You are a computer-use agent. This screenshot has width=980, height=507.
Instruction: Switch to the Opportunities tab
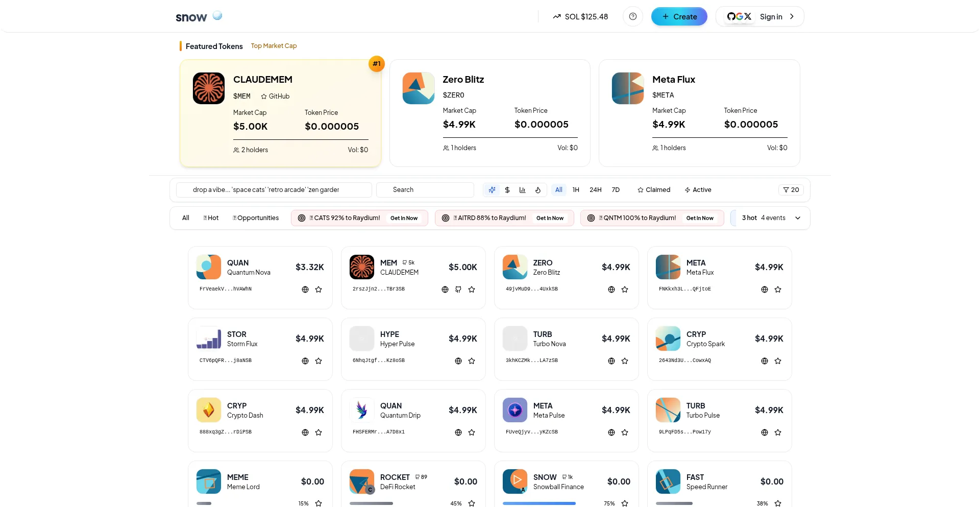(x=256, y=218)
